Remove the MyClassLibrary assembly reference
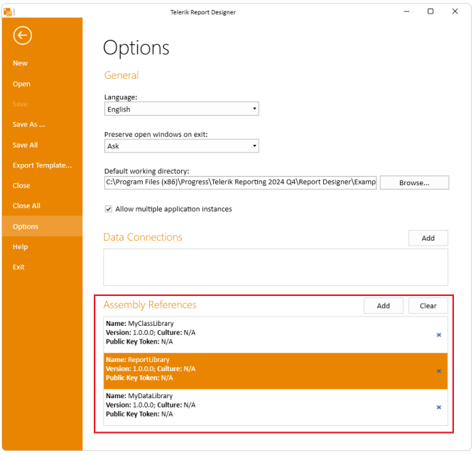 pyautogui.click(x=439, y=335)
